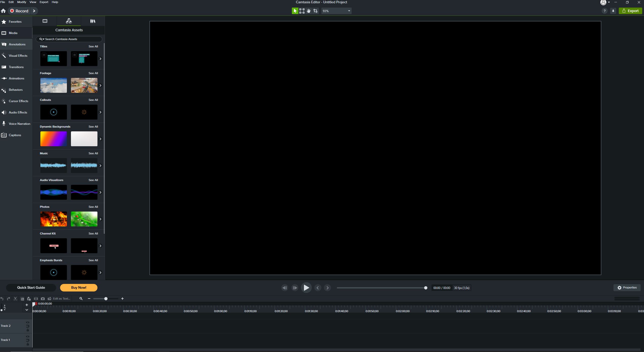Open the canvas zoom 93% dropdown
This screenshot has width=644, height=352.
click(x=336, y=11)
